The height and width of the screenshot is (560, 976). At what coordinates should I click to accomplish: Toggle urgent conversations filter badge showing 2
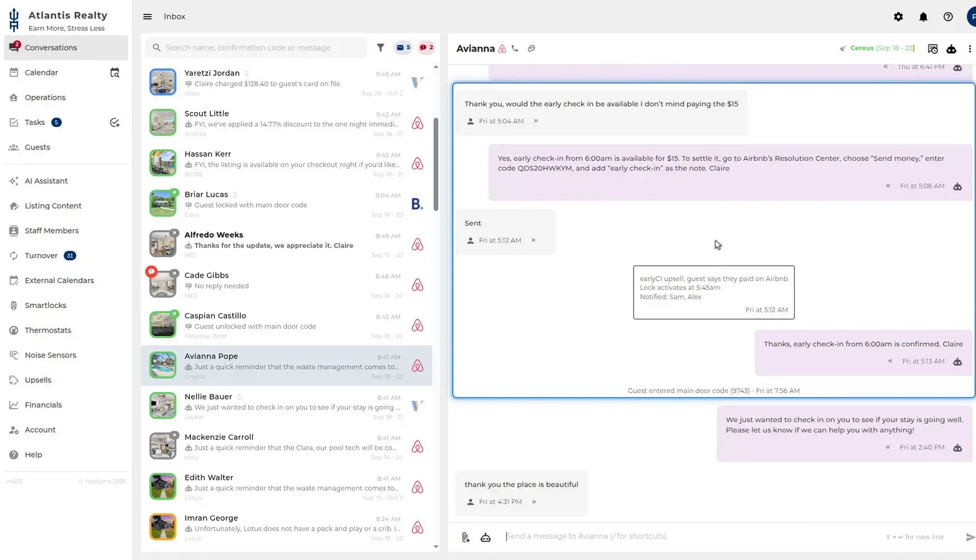(426, 47)
